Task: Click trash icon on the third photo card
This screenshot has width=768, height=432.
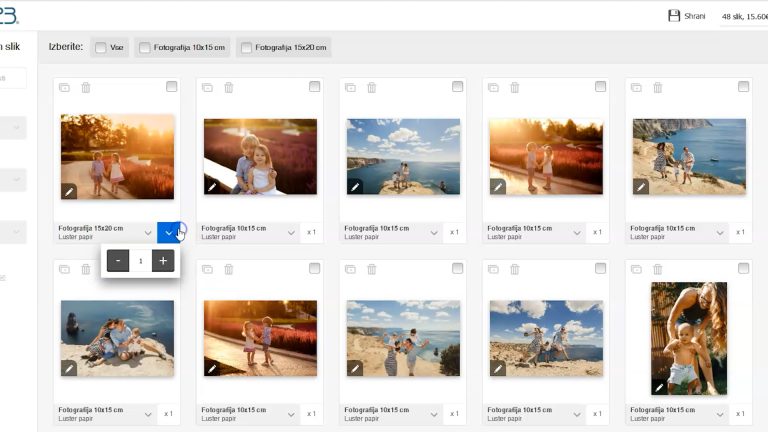Action: (x=372, y=88)
